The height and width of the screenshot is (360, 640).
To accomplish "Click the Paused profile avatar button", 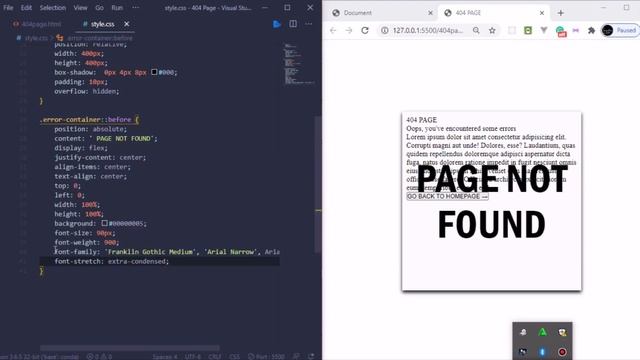I will click(620, 30).
